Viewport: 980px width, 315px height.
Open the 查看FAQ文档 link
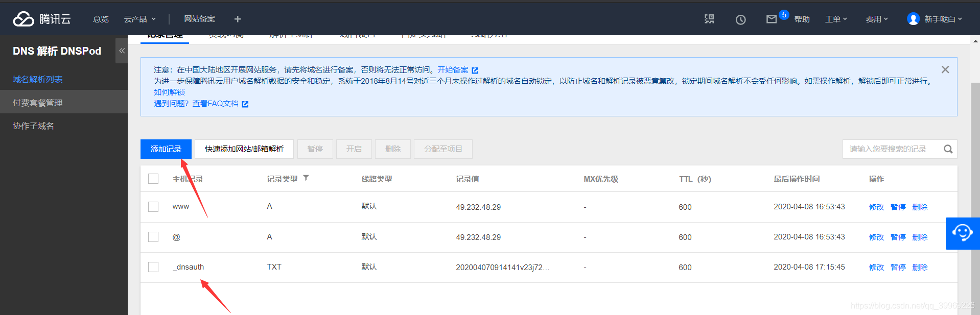tap(215, 104)
